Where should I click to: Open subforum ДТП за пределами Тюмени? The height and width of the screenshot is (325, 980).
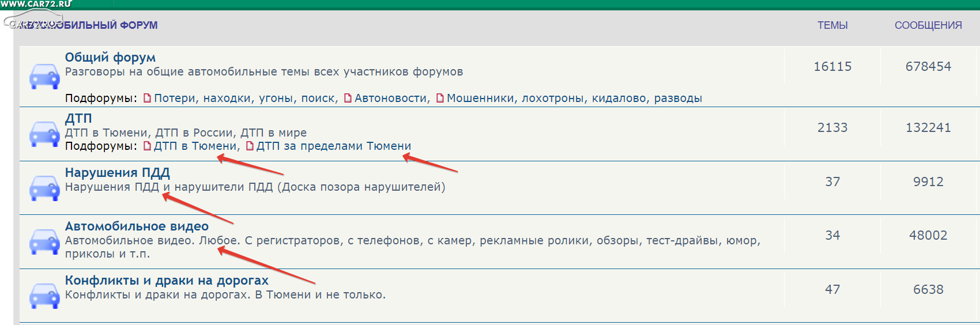(x=334, y=146)
